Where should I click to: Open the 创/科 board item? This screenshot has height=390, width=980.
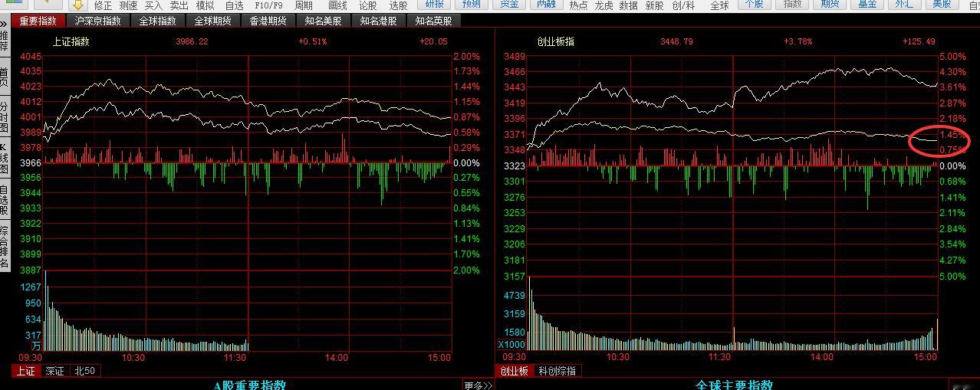pyautogui.click(x=684, y=5)
